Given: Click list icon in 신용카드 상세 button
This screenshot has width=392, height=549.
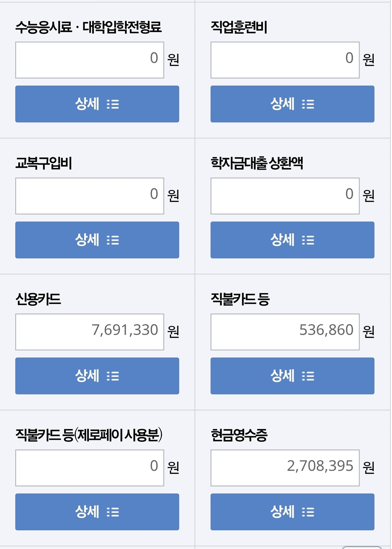Looking at the screenshot, I should coord(113,376).
